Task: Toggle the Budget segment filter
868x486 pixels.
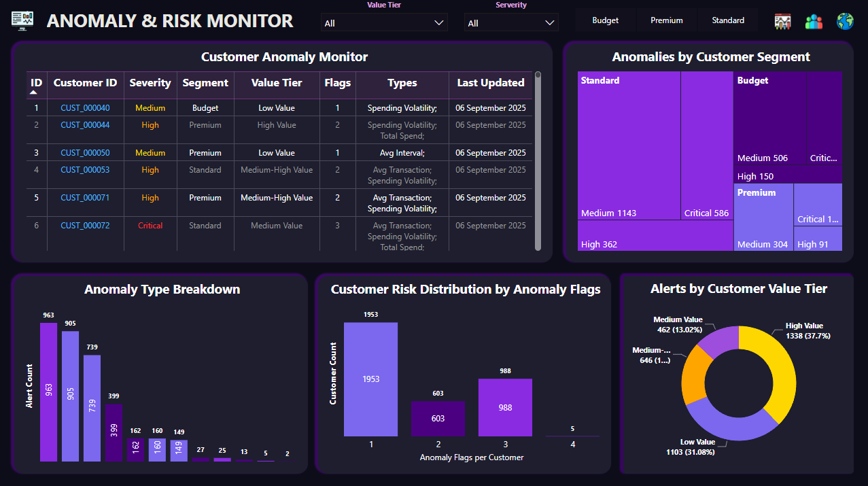Action: pos(605,20)
